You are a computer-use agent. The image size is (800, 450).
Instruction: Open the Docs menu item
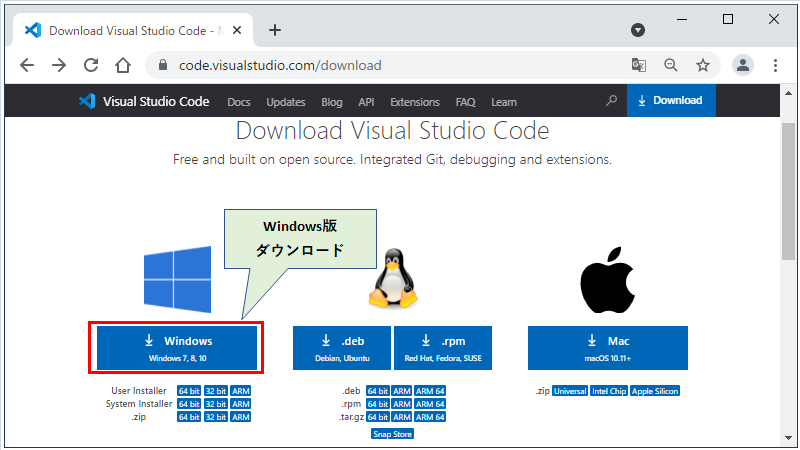(239, 102)
